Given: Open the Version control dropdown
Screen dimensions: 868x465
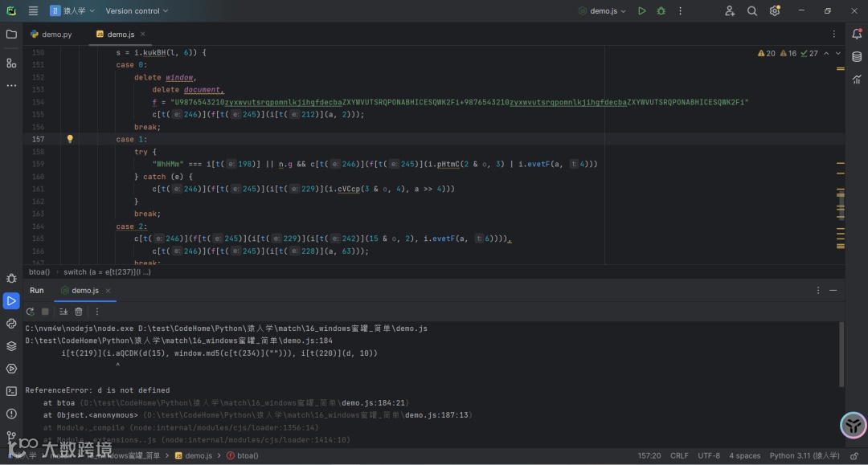Looking at the screenshot, I should point(137,10).
